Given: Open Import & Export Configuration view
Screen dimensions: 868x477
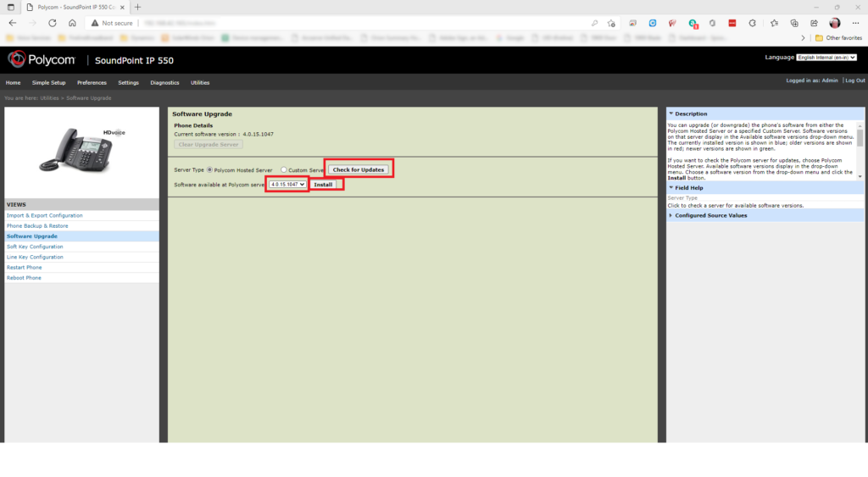Looking at the screenshot, I should [45, 215].
